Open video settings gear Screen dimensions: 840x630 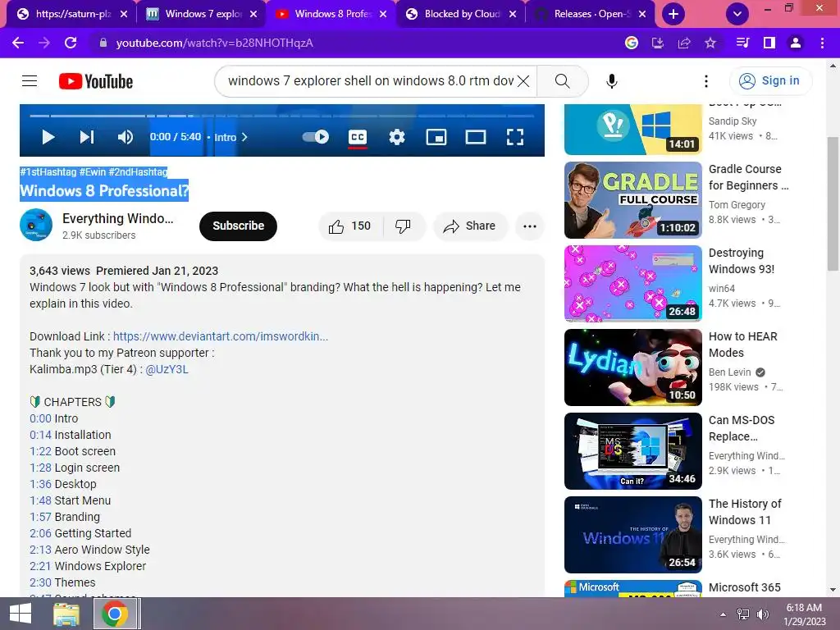(397, 137)
